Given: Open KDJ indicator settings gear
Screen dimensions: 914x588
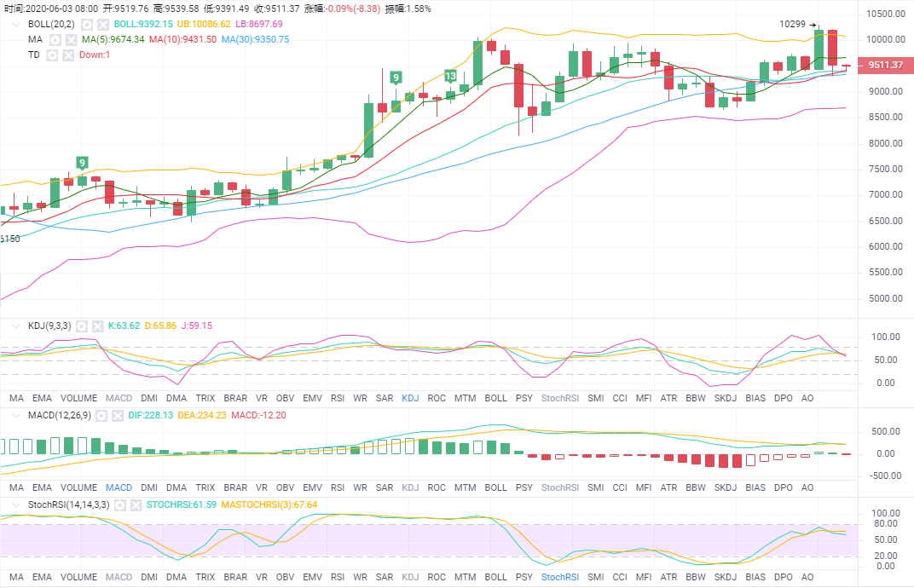Looking at the screenshot, I should (83, 326).
